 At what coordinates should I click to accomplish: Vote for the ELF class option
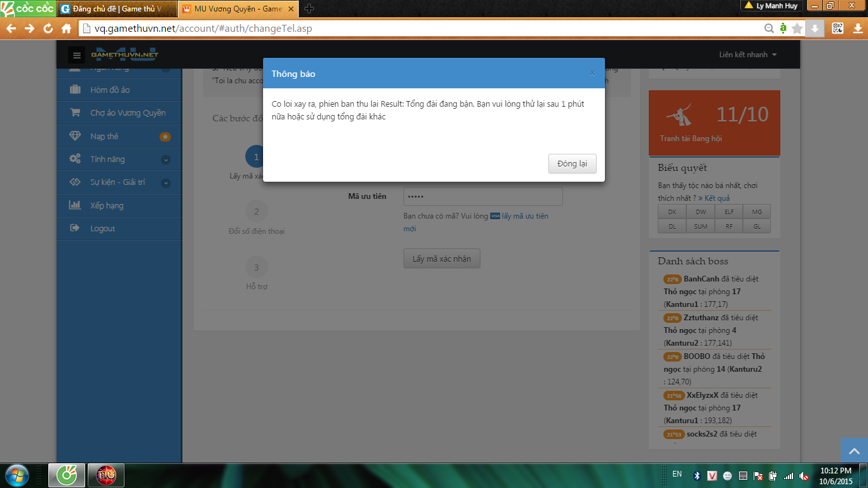coord(729,212)
